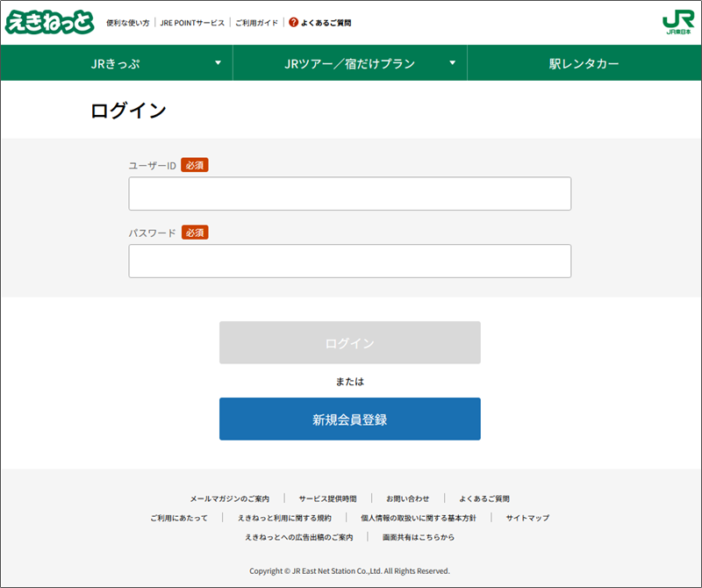
Task: Open よくあるご質問 in the footer
Action: 484,498
